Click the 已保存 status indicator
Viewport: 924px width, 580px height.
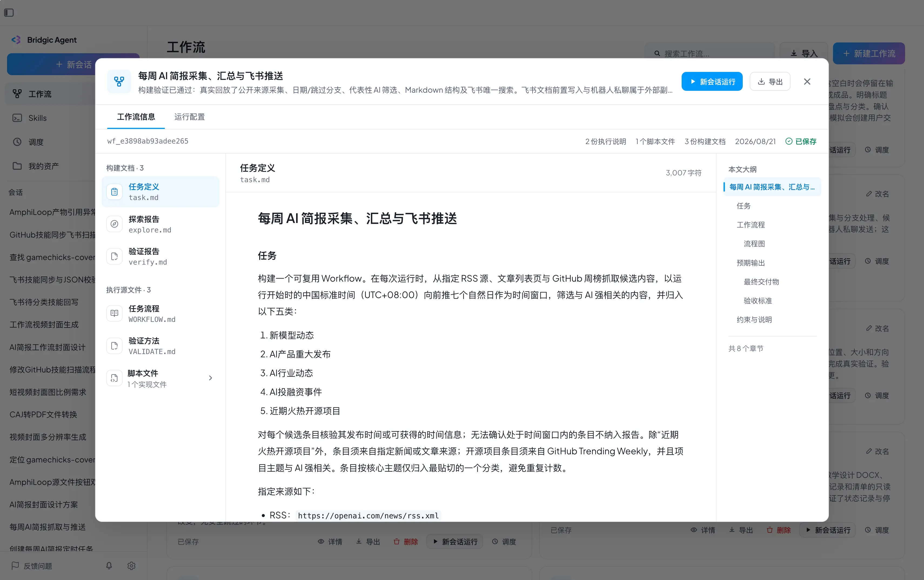click(801, 141)
